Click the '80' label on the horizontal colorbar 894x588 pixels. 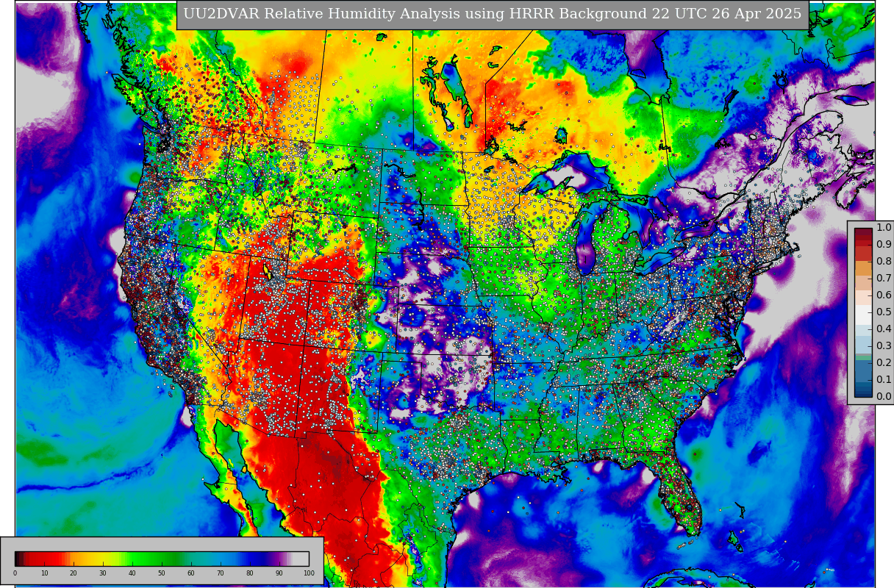tap(250, 573)
